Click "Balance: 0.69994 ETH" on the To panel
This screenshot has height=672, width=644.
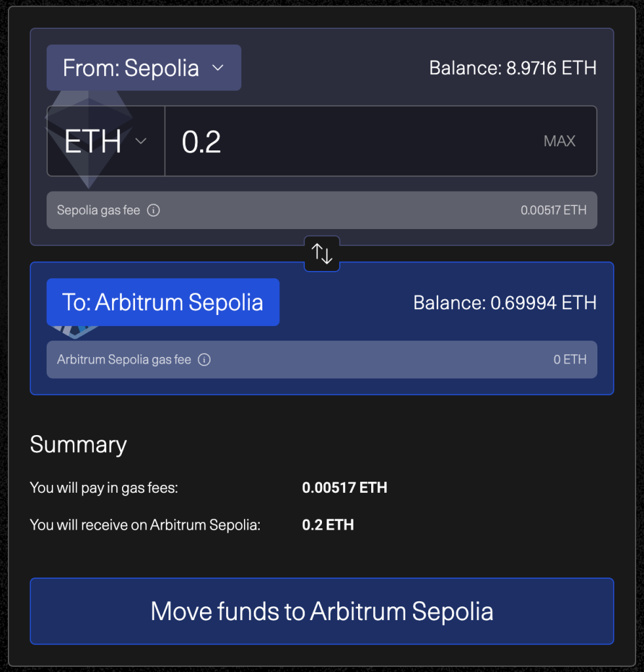pyautogui.click(x=504, y=303)
